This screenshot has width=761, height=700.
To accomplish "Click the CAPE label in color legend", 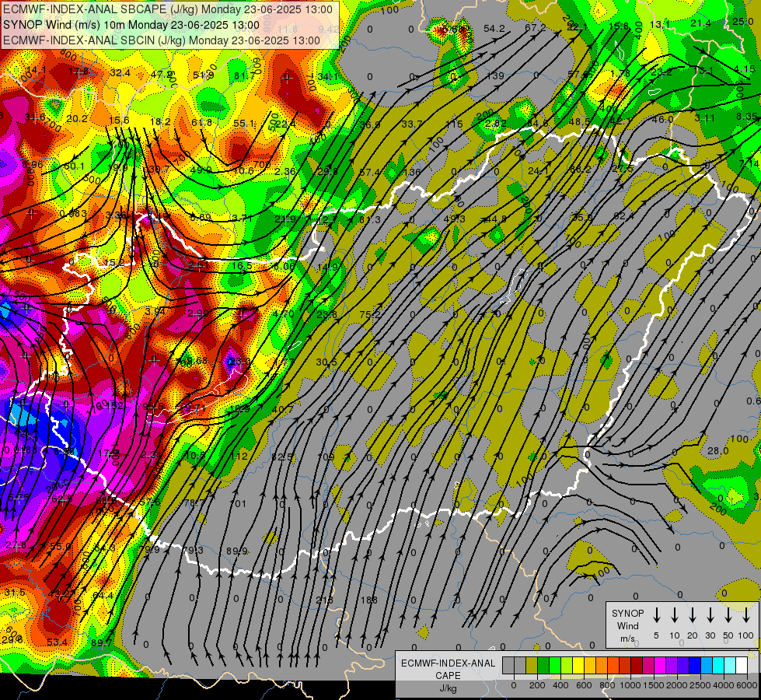I will [x=448, y=676].
